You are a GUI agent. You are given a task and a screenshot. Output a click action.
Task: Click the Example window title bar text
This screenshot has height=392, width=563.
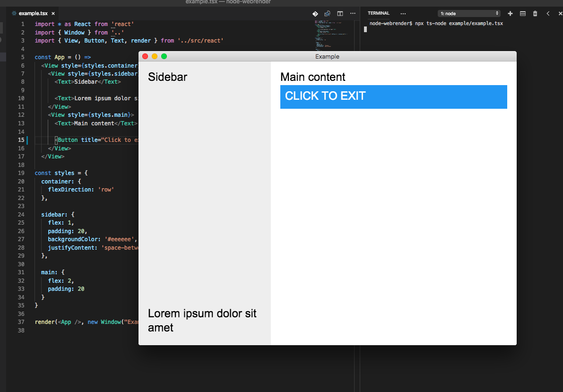coord(327,56)
